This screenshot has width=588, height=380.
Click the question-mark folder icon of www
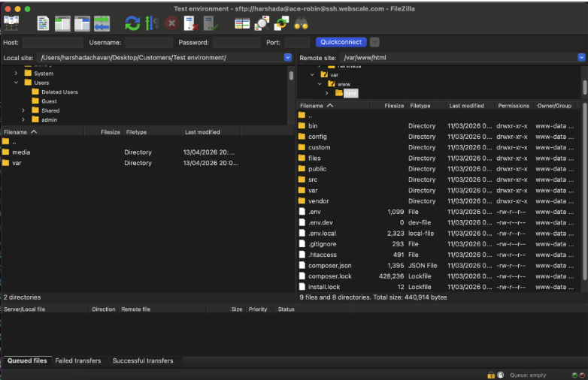tap(332, 84)
